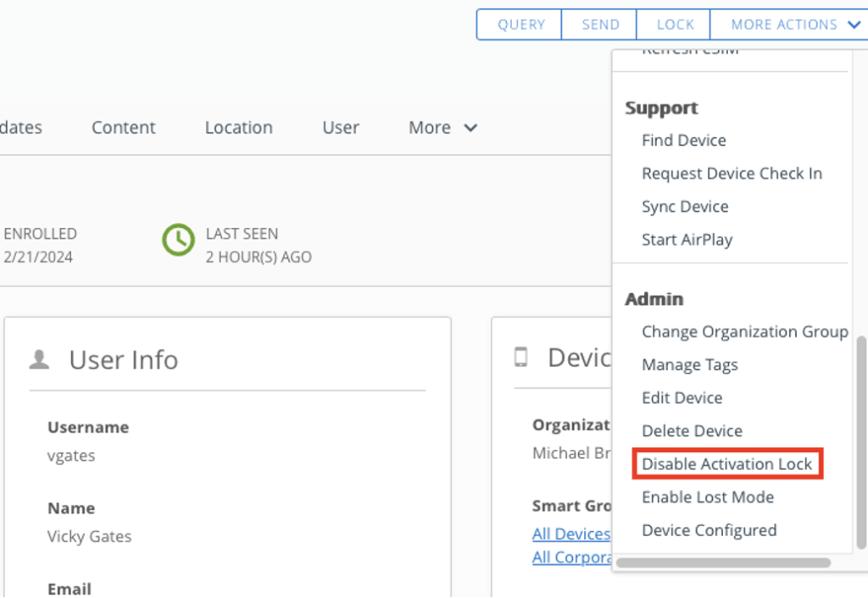Click the Lock button

tap(675, 25)
